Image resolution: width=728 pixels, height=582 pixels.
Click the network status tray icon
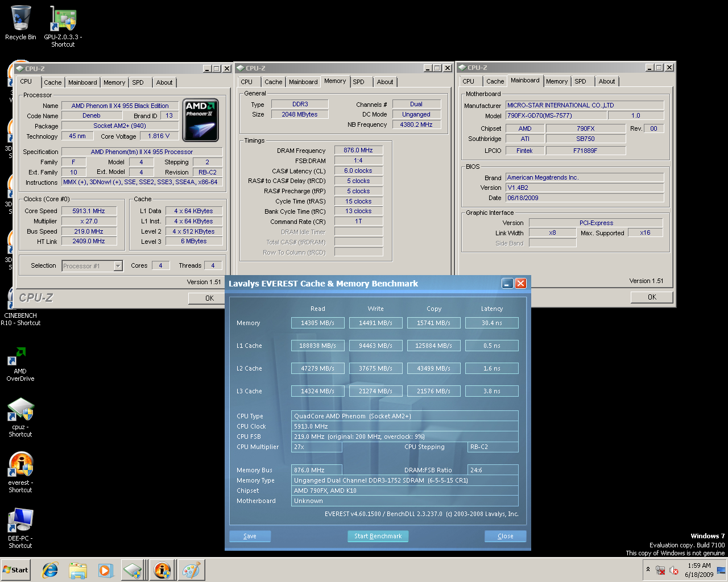(x=661, y=570)
